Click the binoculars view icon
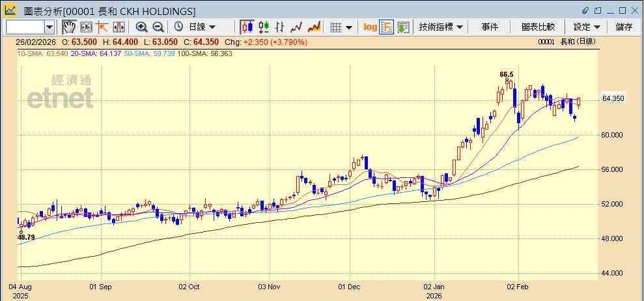 pos(86,27)
